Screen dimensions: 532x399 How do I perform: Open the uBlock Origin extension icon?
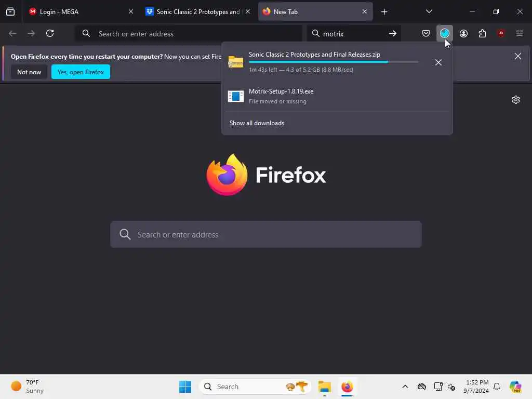501,33
